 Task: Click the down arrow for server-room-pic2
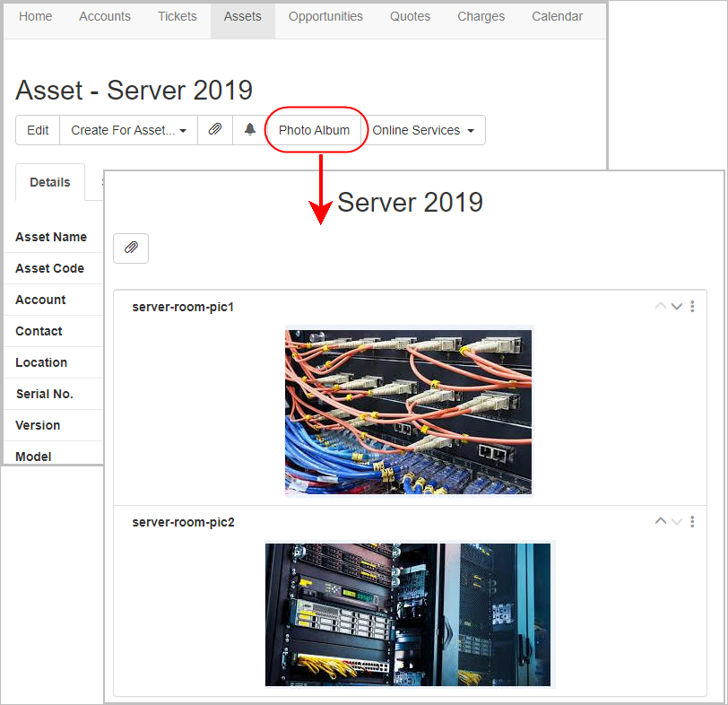point(677,521)
